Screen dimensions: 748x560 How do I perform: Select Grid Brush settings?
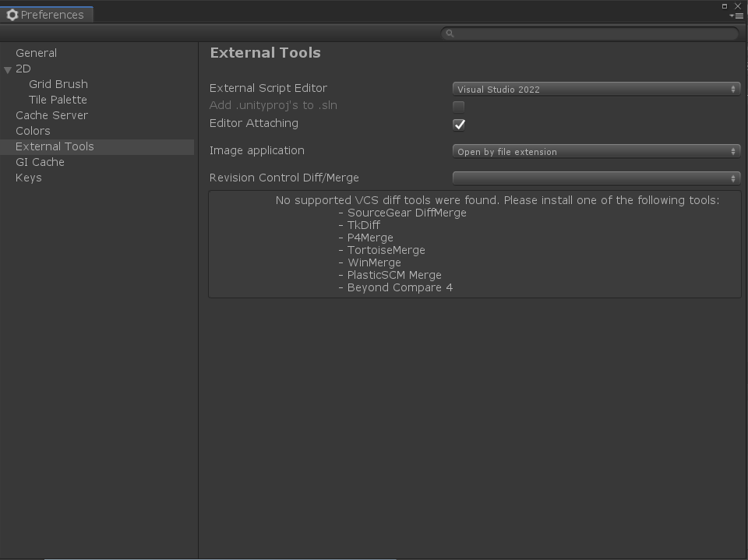(58, 84)
